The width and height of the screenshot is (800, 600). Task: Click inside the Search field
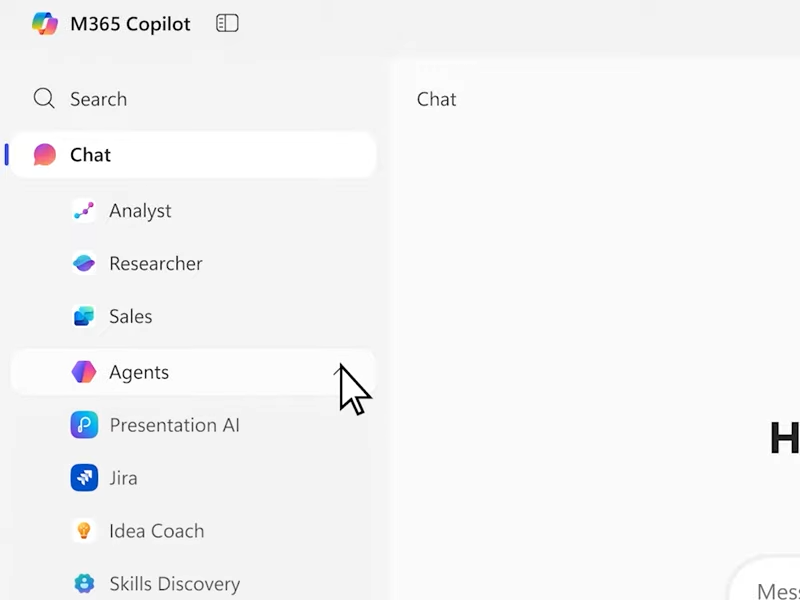click(100, 98)
